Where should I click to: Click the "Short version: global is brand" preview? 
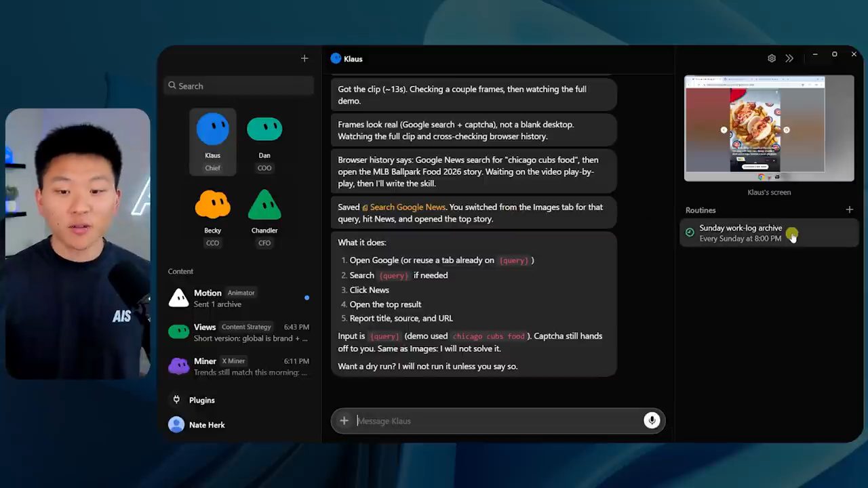pos(251,338)
